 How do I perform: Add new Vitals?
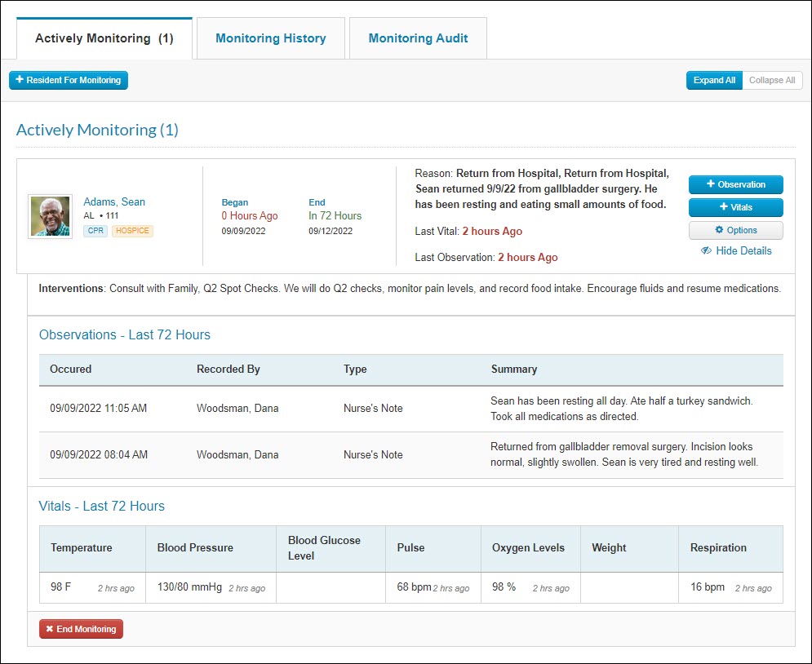736,207
